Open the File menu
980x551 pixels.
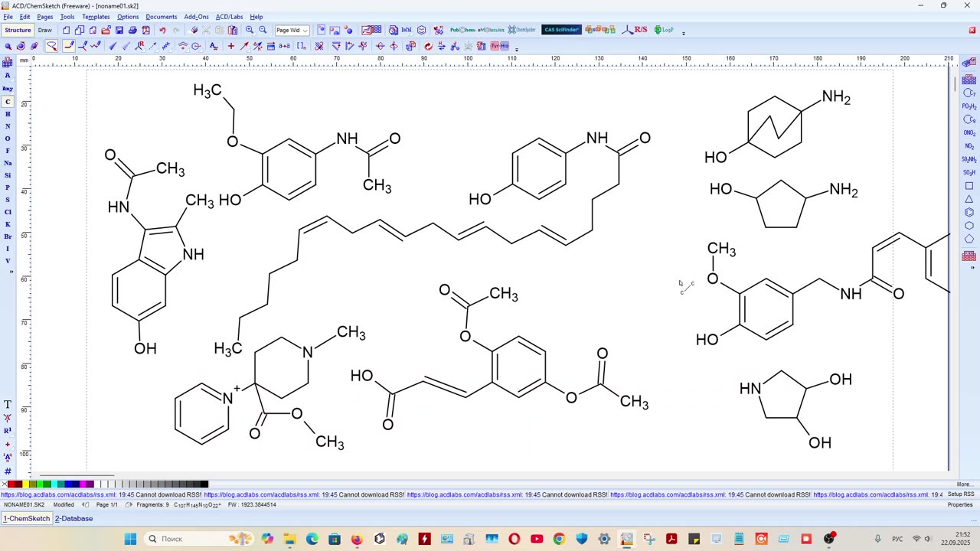pyautogui.click(x=8, y=17)
